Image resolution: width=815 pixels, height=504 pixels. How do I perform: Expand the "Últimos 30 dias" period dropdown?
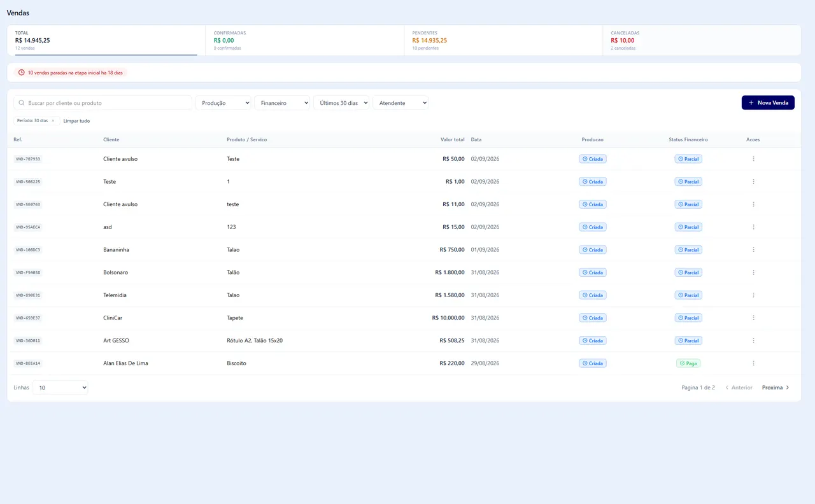click(x=341, y=102)
